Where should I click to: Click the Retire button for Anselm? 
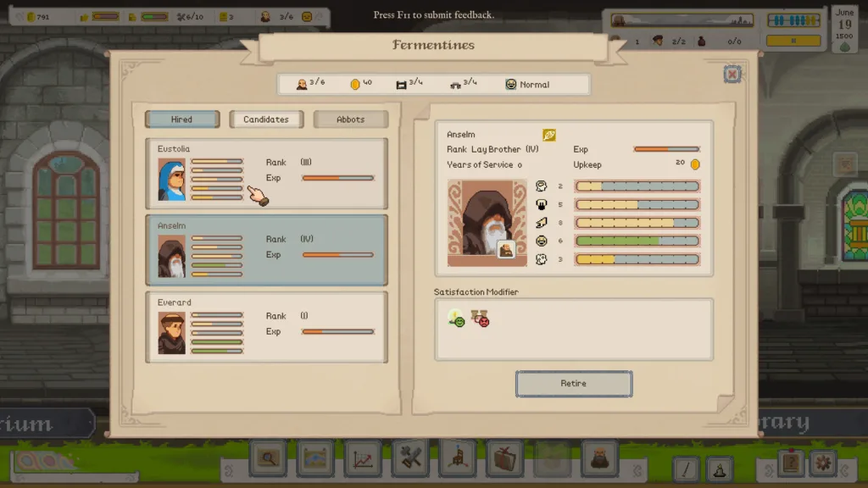tap(574, 384)
